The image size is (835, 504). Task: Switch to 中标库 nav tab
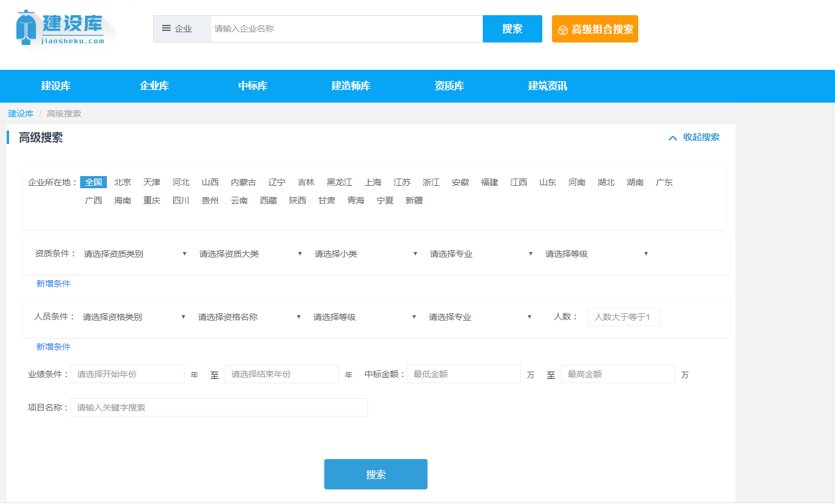(253, 86)
